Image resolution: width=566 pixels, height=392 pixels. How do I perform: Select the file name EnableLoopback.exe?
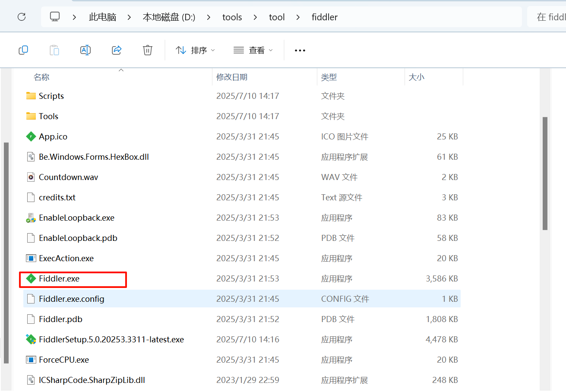pos(76,218)
